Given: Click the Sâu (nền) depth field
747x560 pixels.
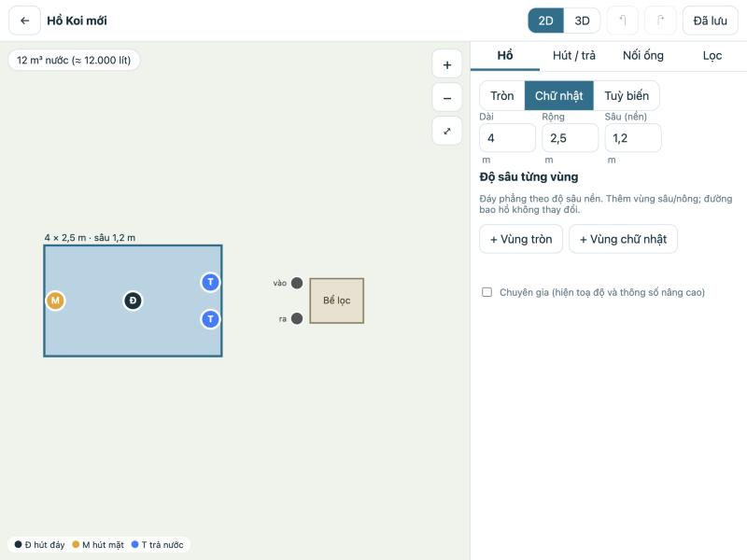Looking at the screenshot, I should tap(633, 138).
